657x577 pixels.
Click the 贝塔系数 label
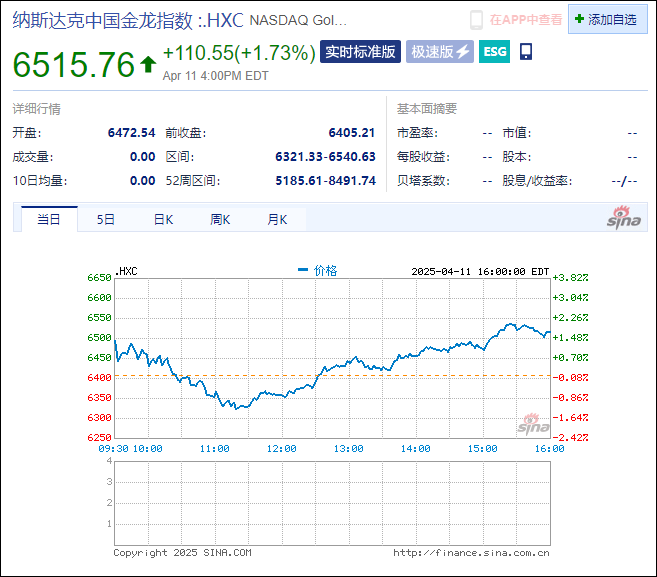[x=423, y=181]
